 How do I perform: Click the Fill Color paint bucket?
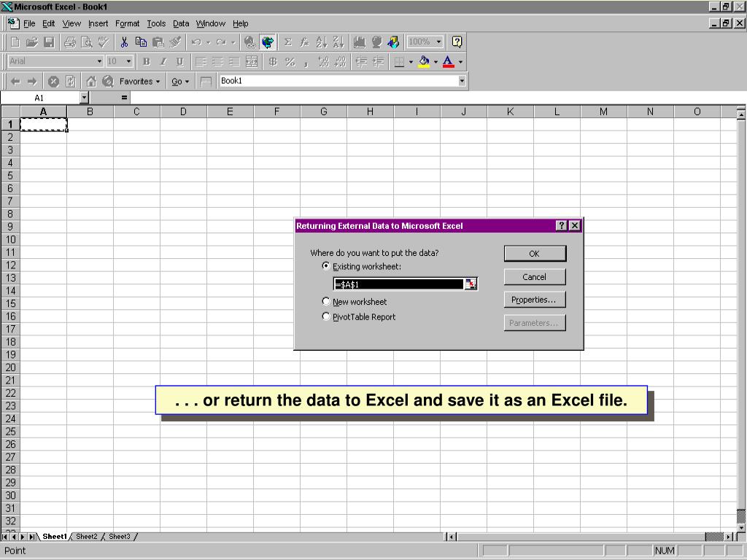click(x=424, y=61)
